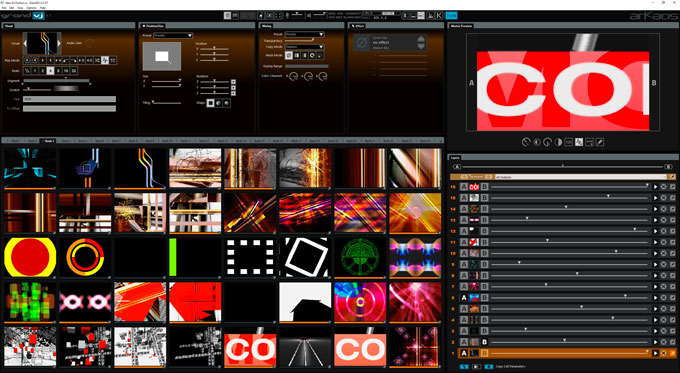Step to previous effect with up arrow
Viewport: 680px width, 373px height.
(421, 39)
